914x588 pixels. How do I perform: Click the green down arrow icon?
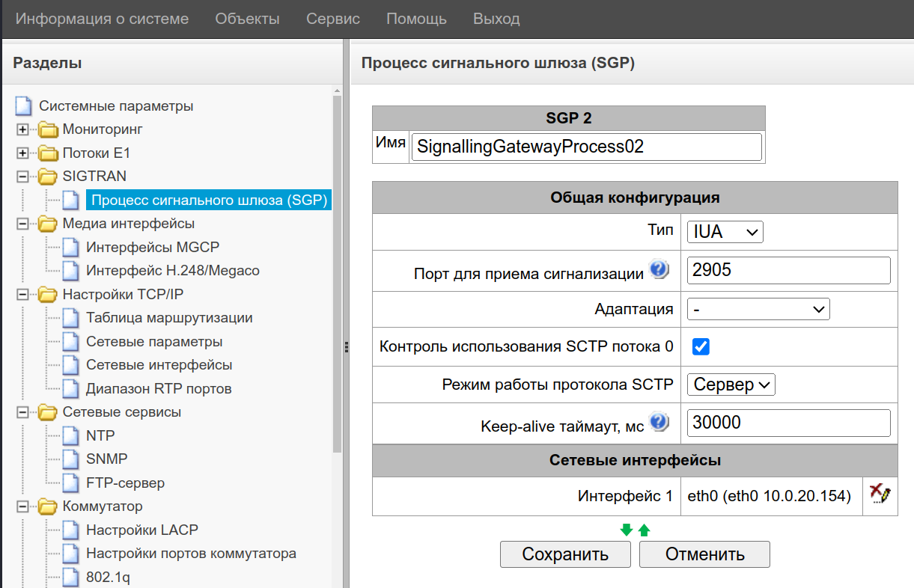627,530
